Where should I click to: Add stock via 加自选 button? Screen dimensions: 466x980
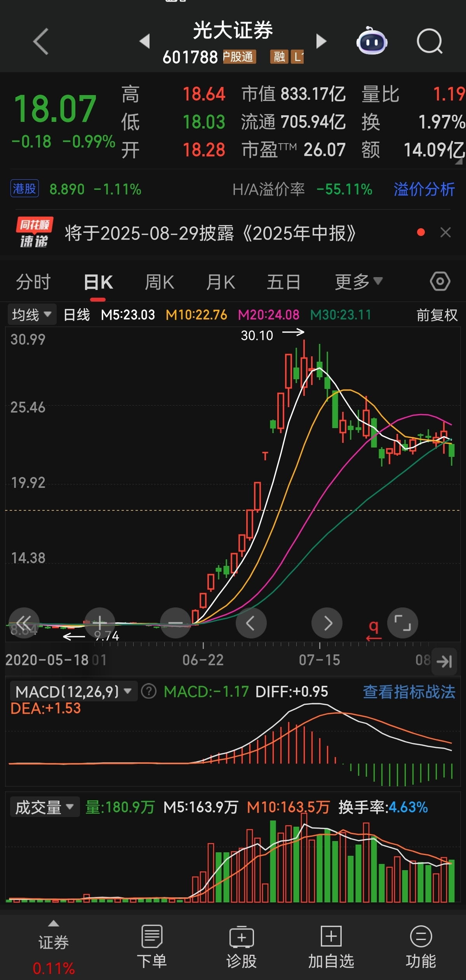331,947
